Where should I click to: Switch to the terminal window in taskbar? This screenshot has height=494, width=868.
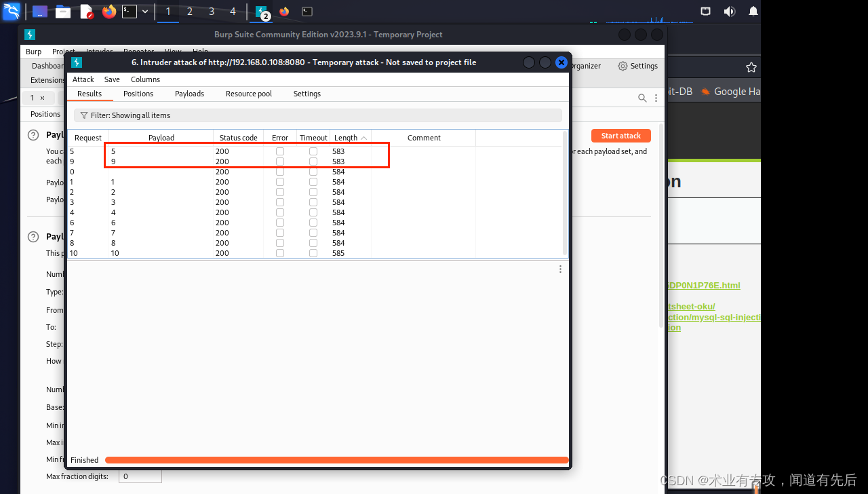pyautogui.click(x=307, y=12)
